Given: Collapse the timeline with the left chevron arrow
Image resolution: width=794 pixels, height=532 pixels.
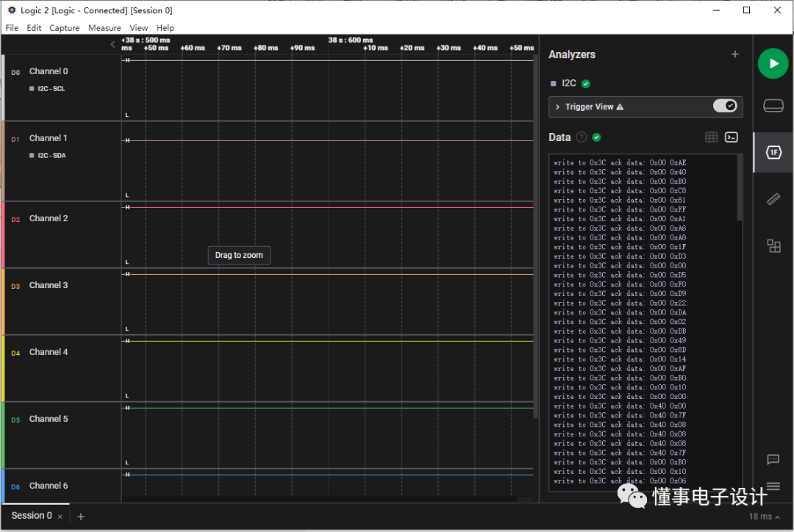Looking at the screenshot, I should 112,43.
